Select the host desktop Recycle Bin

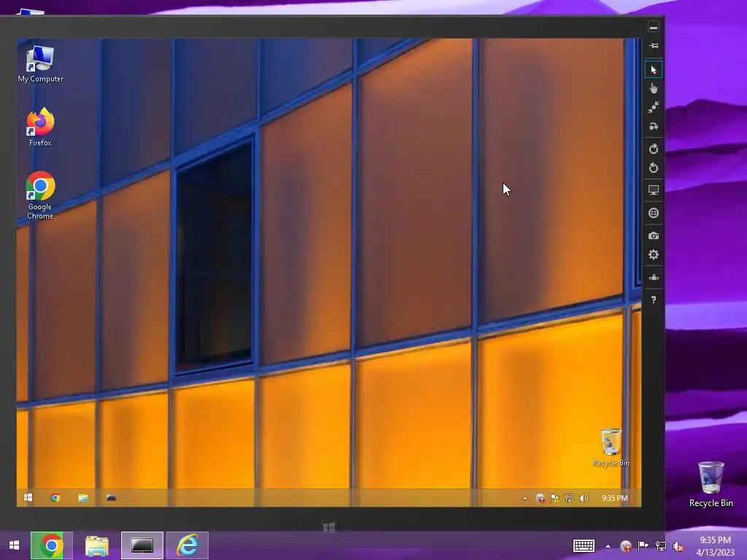[711, 484]
